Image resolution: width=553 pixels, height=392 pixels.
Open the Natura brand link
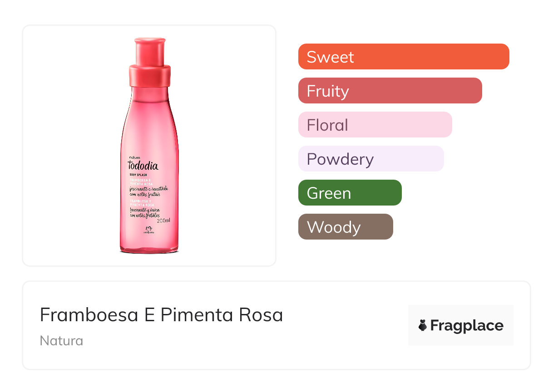tap(61, 340)
